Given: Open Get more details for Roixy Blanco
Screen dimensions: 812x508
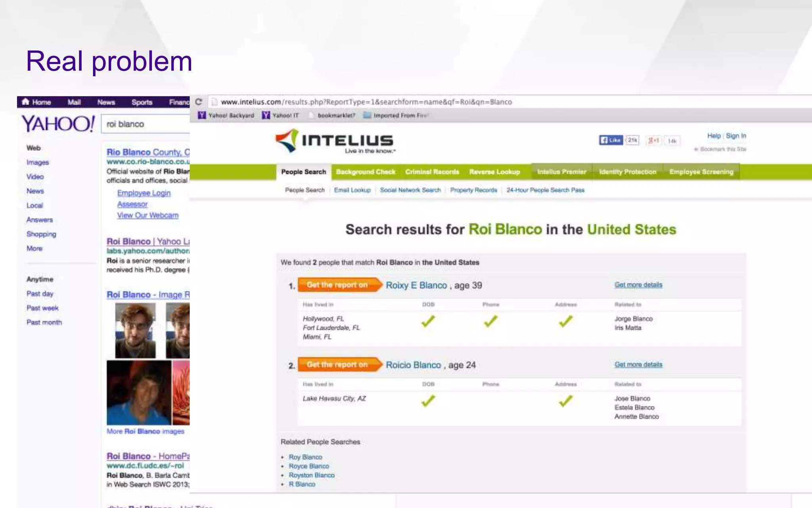Looking at the screenshot, I should 638,285.
